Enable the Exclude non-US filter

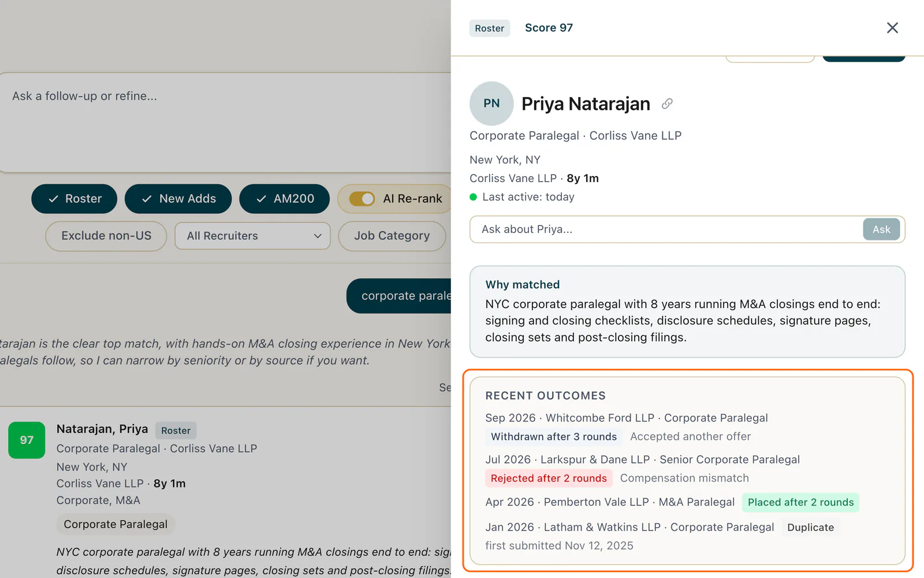tap(106, 236)
